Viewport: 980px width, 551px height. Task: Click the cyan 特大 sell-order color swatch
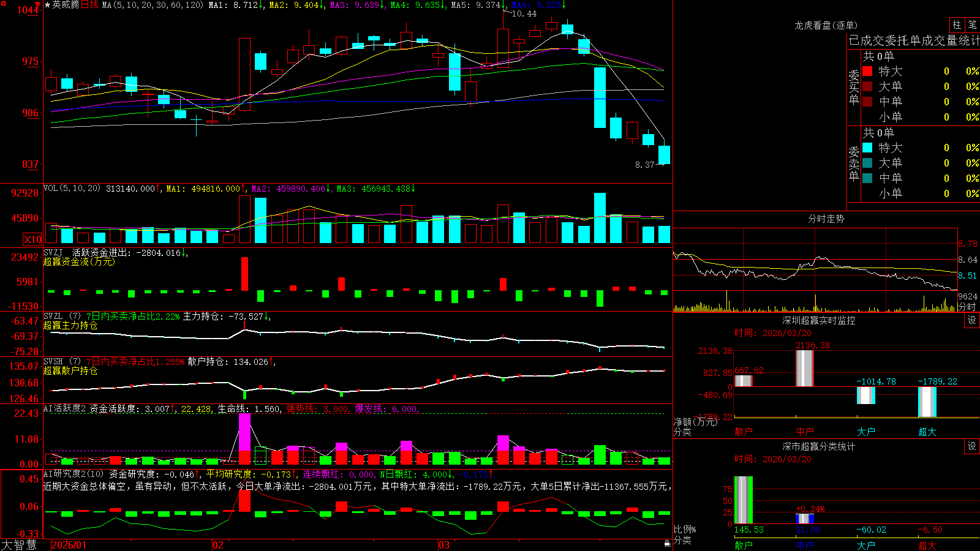point(867,148)
